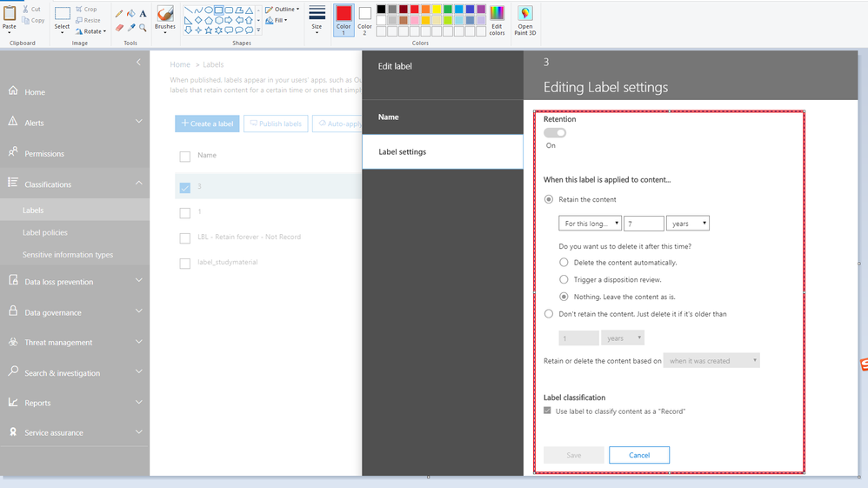This screenshot has width=868, height=488.
Task: Select the Text tool in Paint
Action: pos(143,13)
